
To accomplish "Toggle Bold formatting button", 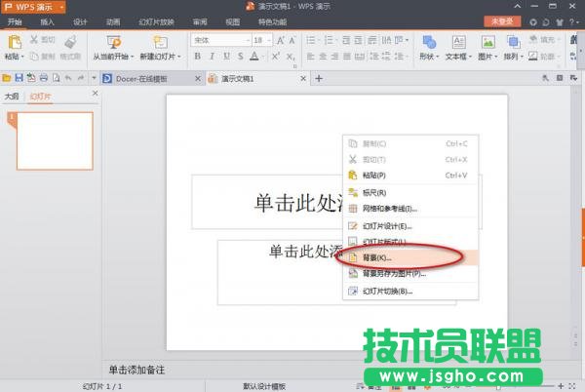I will (x=198, y=57).
